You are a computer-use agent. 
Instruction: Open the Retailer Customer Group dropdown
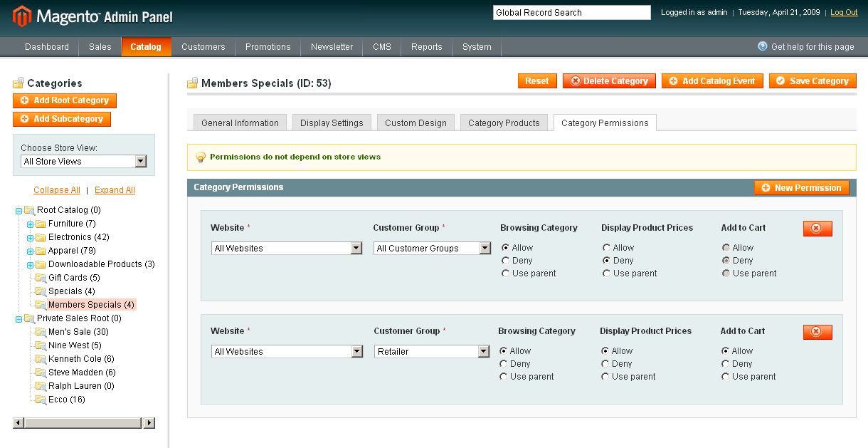coord(432,352)
